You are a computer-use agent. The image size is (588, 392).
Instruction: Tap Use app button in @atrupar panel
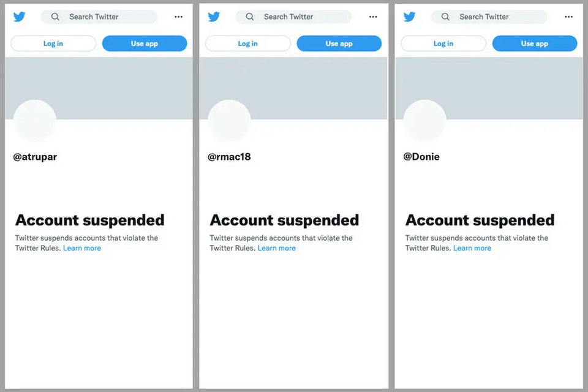(144, 43)
